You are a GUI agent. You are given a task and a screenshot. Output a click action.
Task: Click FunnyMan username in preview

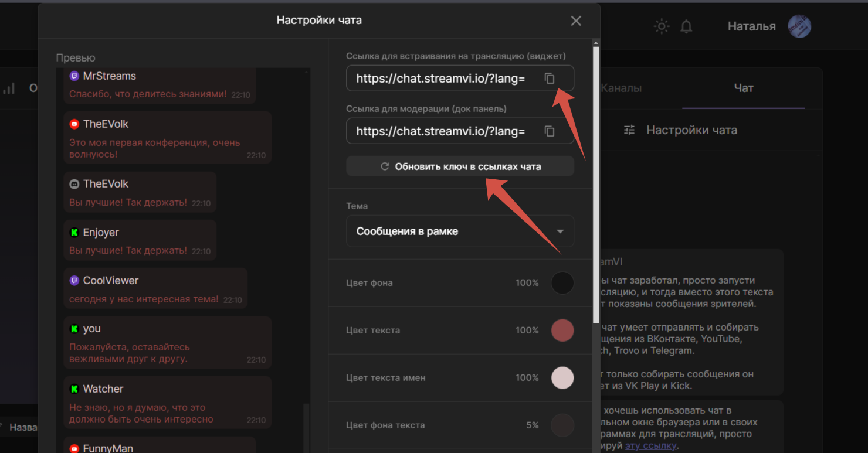click(x=108, y=448)
